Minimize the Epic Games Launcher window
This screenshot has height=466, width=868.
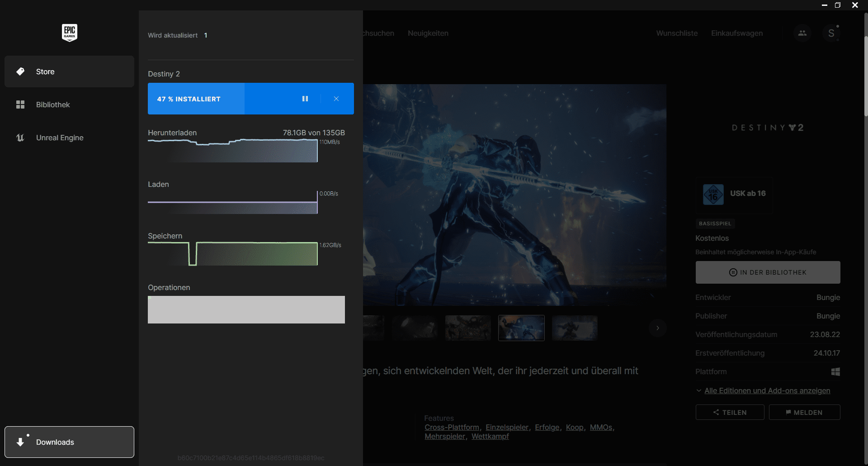(825, 5)
